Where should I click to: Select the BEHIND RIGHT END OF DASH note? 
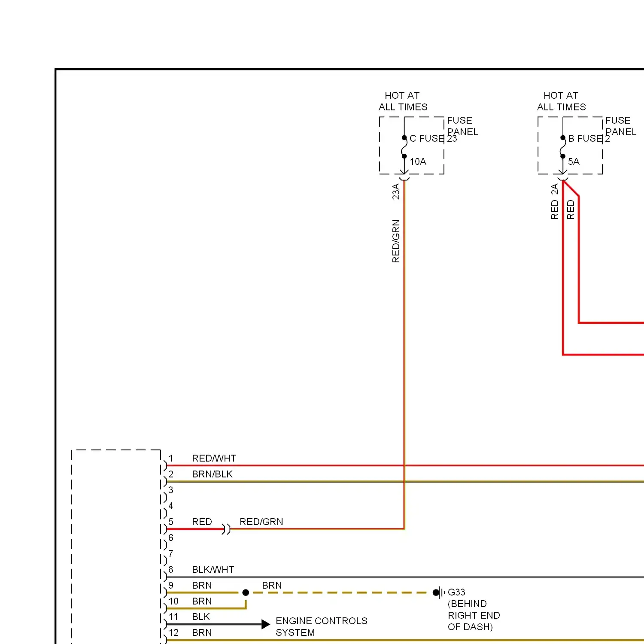point(474,615)
